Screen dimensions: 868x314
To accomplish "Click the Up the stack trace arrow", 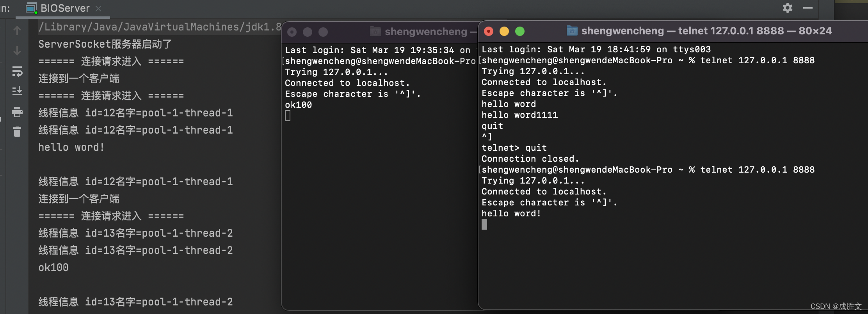I will 17,30.
